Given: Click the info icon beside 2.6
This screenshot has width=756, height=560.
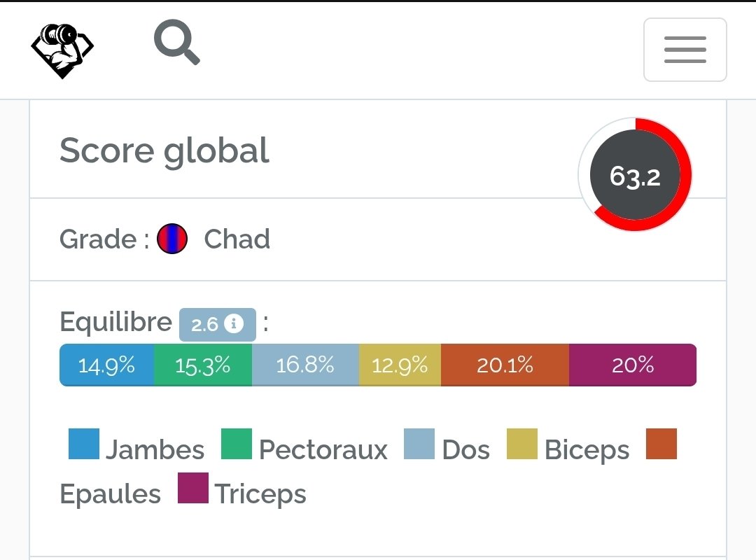Looking at the screenshot, I should [236, 324].
